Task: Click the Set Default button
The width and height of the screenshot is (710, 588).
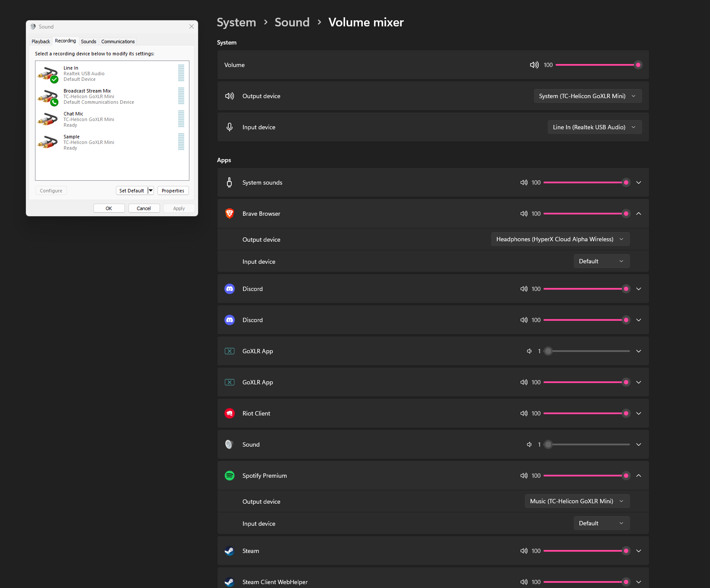Action: coord(132,191)
